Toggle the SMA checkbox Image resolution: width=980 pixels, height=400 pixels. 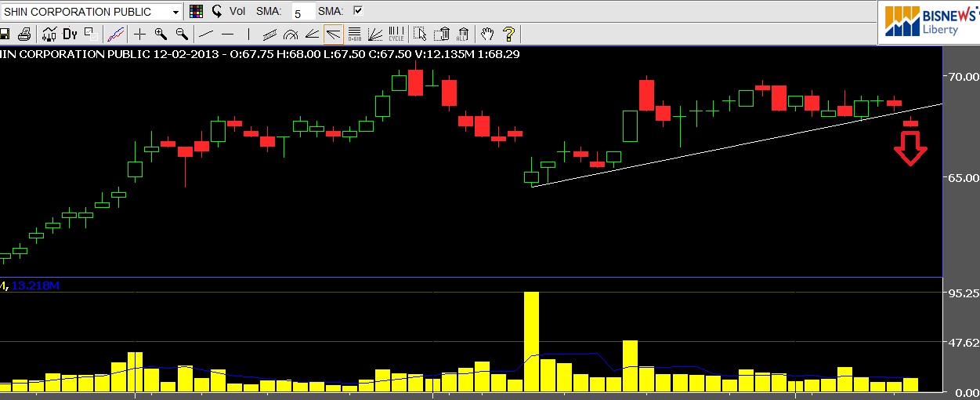[358, 11]
